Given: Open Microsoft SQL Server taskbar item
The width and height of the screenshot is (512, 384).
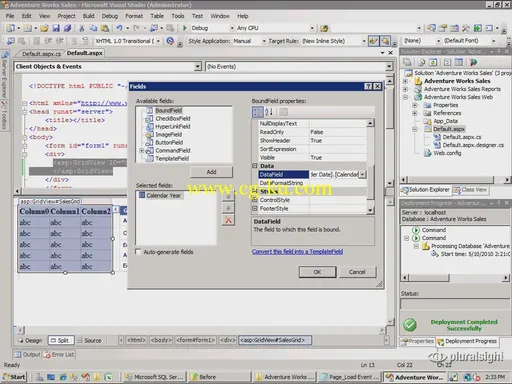Looking at the screenshot, I should 154,377.
